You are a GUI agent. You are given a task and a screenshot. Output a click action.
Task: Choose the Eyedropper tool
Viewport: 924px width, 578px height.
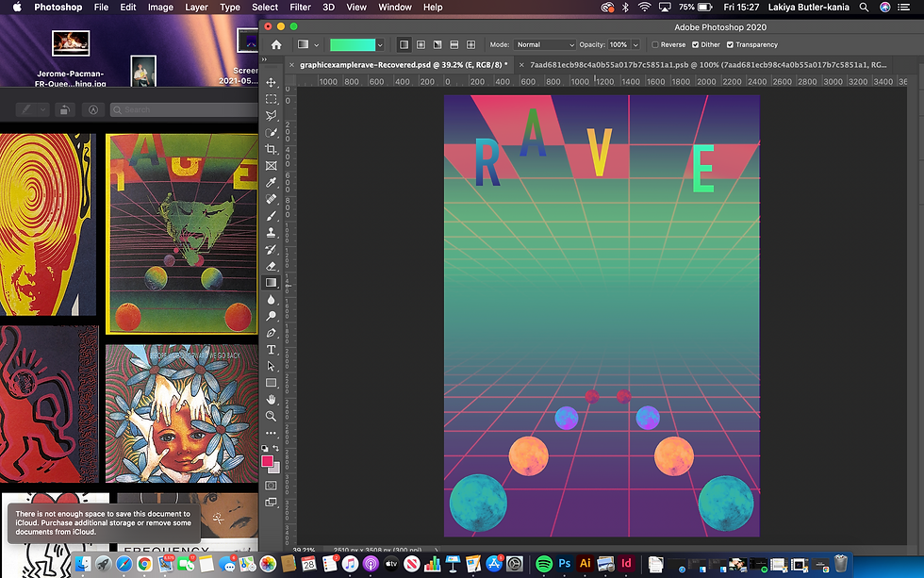coord(272,183)
